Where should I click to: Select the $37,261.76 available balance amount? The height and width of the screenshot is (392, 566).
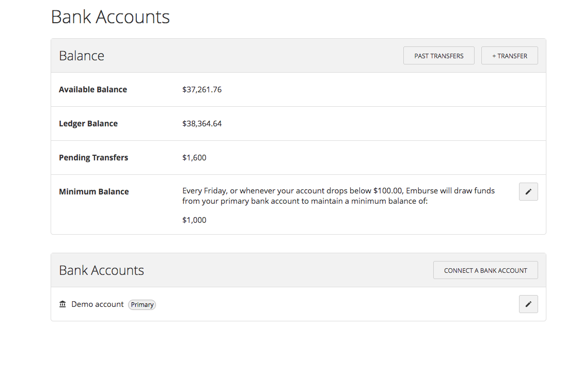click(x=202, y=89)
